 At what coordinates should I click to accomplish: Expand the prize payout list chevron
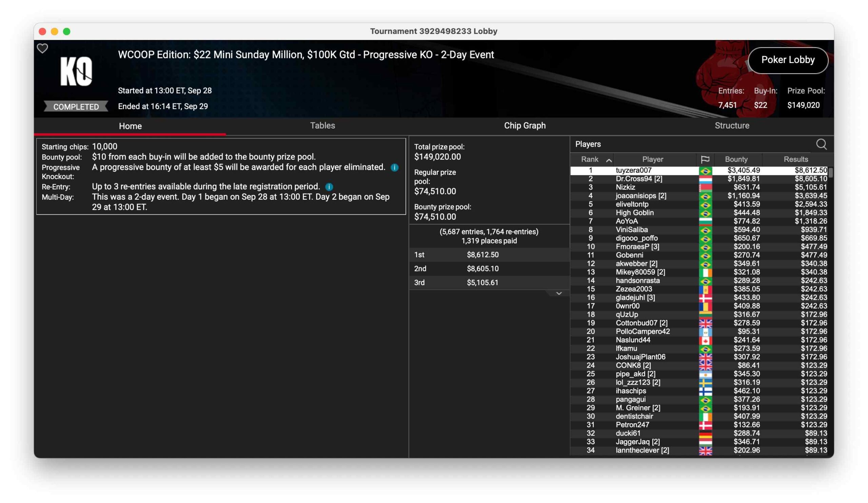tap(559, 293)
